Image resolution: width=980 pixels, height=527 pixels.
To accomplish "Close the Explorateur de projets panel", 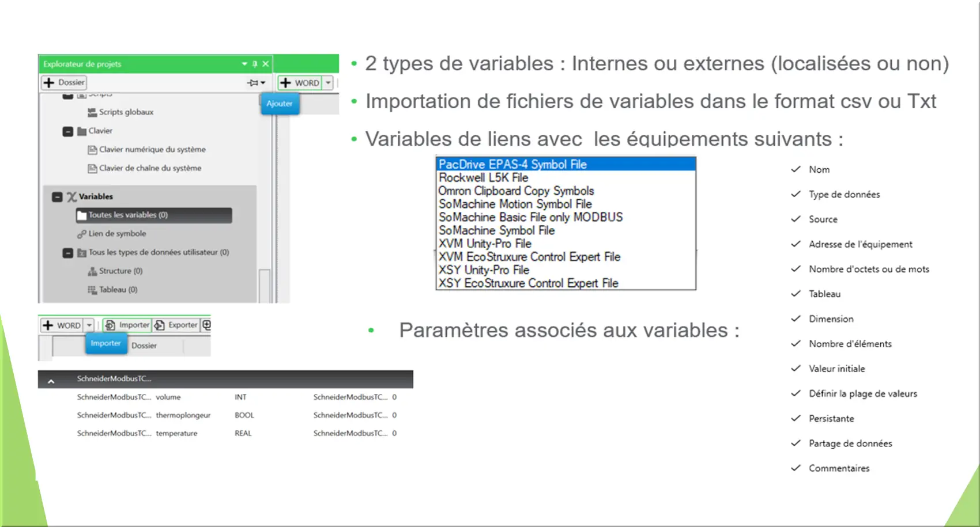I will (x=266, y=64).
